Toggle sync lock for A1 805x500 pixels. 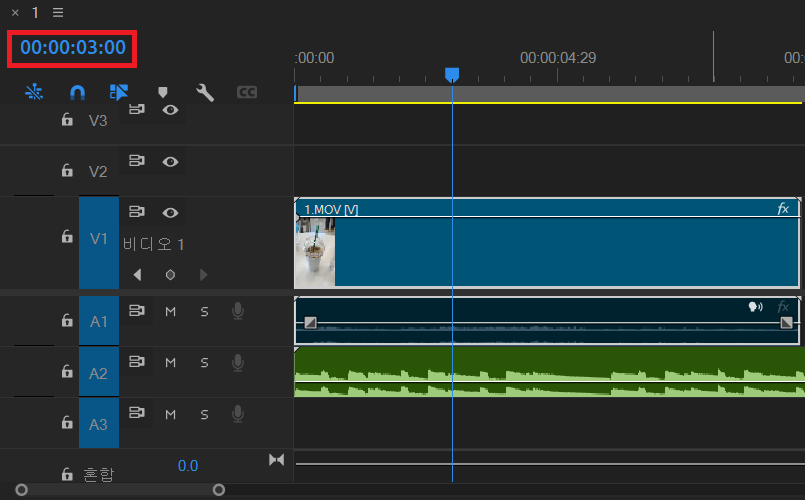point(137,311)
